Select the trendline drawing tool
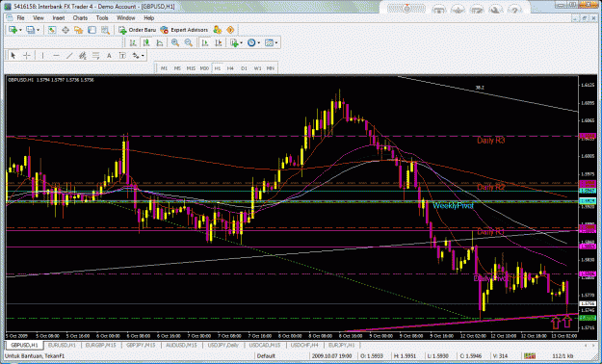 [69, 56]
